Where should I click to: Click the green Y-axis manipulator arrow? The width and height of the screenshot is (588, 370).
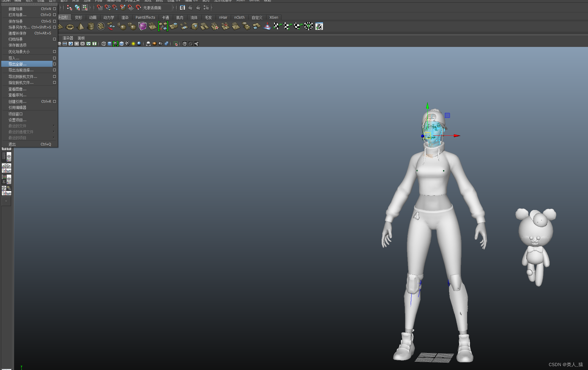[x=427, y=106]
